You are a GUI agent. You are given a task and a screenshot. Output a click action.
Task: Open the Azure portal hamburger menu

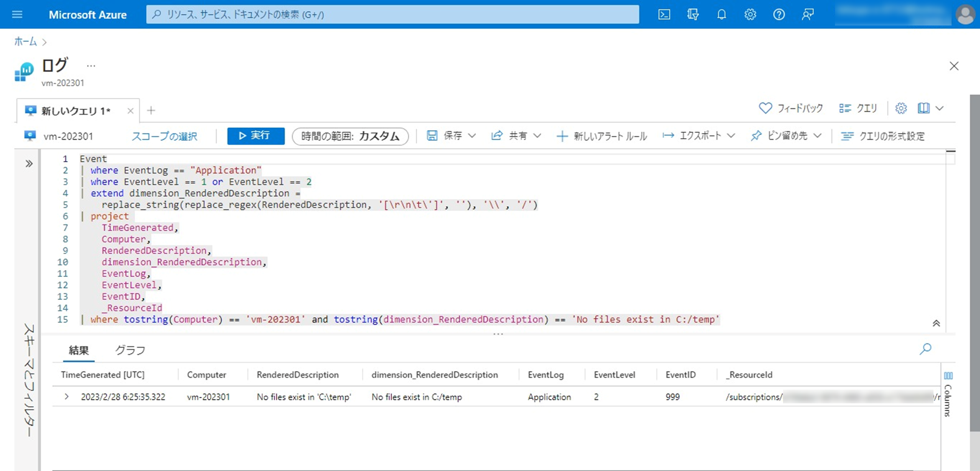point(17,15)
